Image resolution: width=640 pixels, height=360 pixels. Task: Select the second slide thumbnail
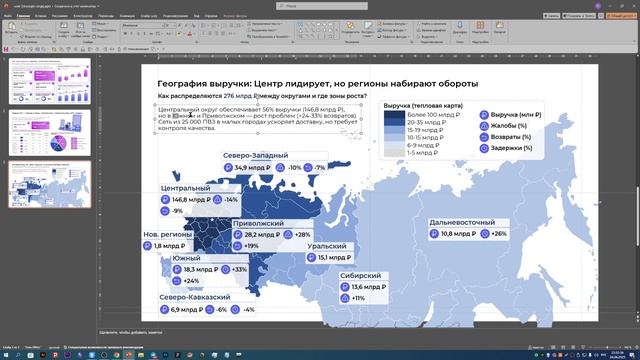(50, 133)
